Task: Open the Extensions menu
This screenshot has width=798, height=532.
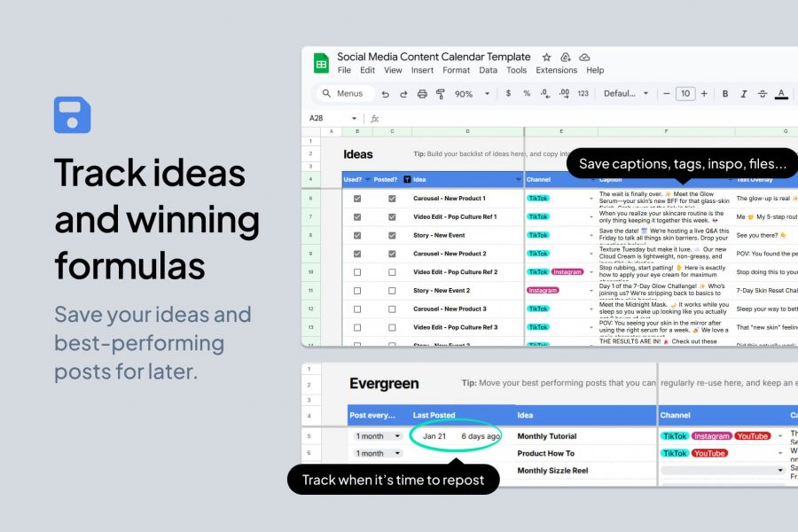Action: [556, 70]
